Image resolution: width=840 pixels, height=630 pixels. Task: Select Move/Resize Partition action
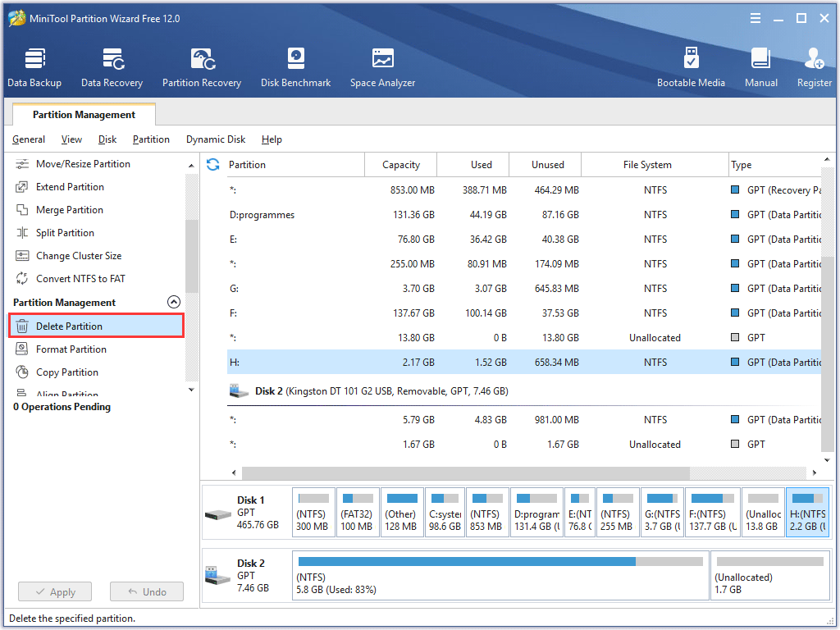83,164
